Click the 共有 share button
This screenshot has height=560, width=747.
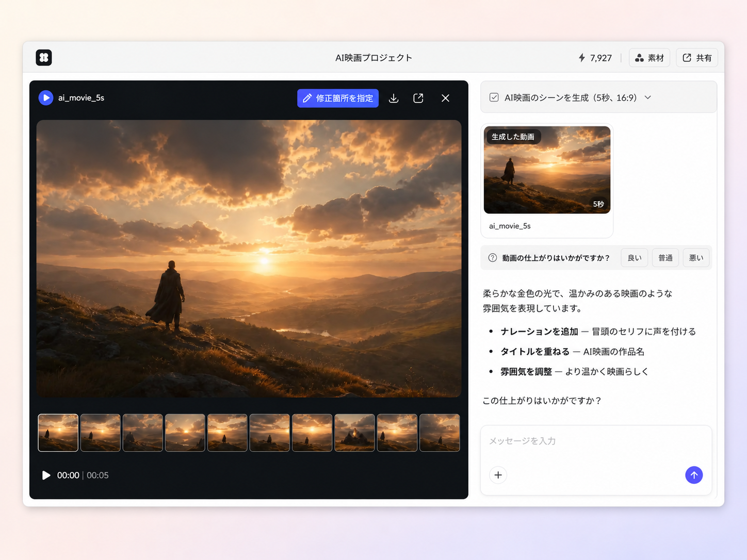point(697,58)
